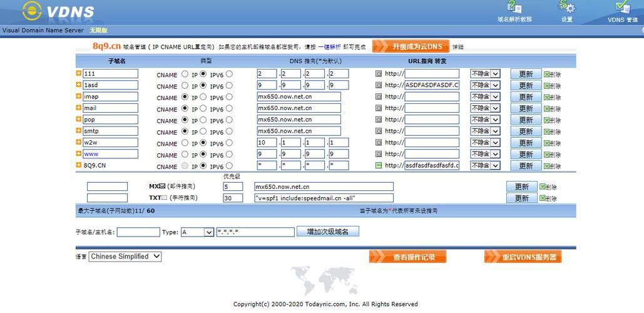
Task: Click the URL forward icon in 1asd row
Action: (x=379, y=85)
